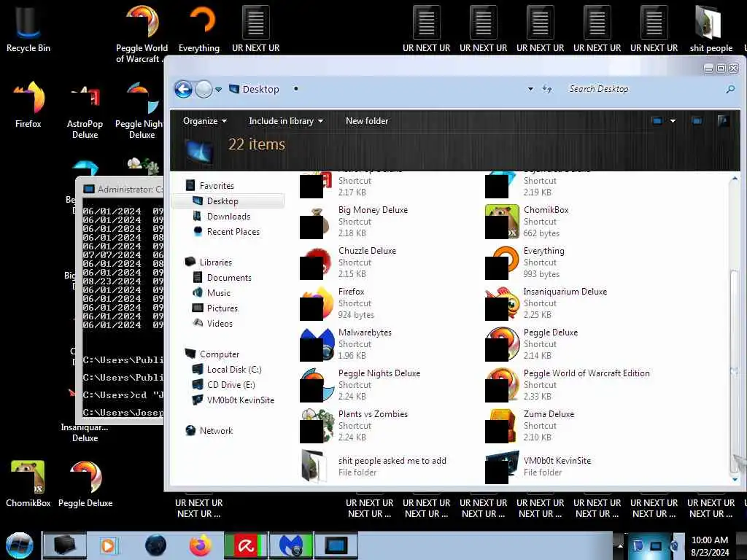The width and height of the screenshot is (747, 560).
Task: Click scrollbar down arrow in file list
Action: [x=735, y=480]
